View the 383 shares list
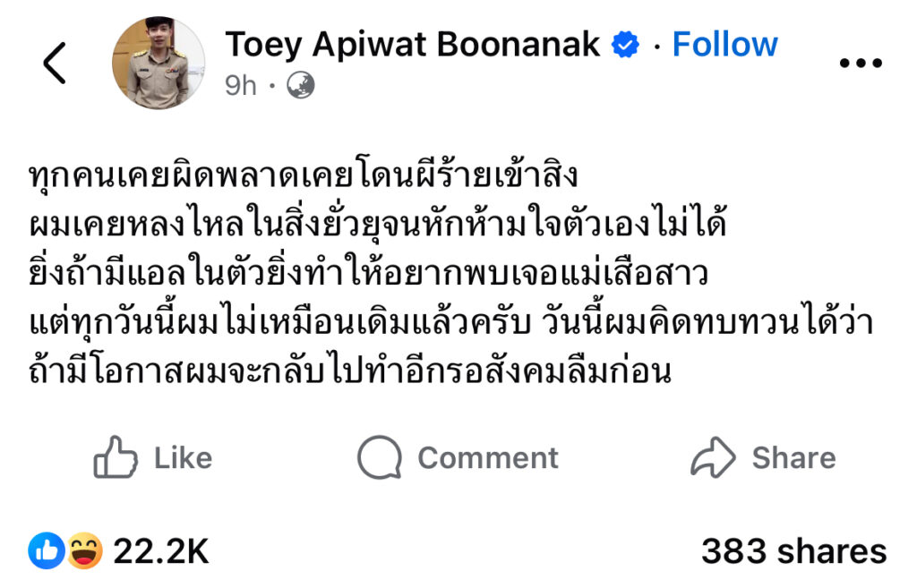Image resolution: width=917 pixels, height=588 pixels. point(793,551)
